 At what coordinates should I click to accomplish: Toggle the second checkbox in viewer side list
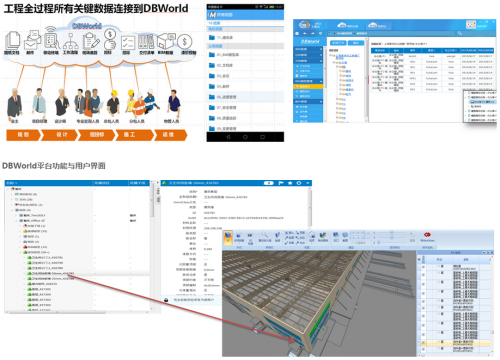[x=423, y=275]
